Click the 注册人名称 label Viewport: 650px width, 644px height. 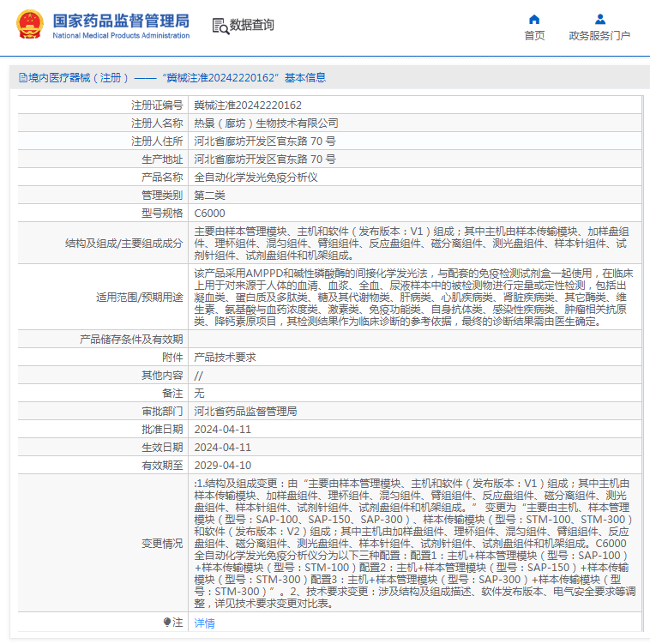tap(157, 123)
